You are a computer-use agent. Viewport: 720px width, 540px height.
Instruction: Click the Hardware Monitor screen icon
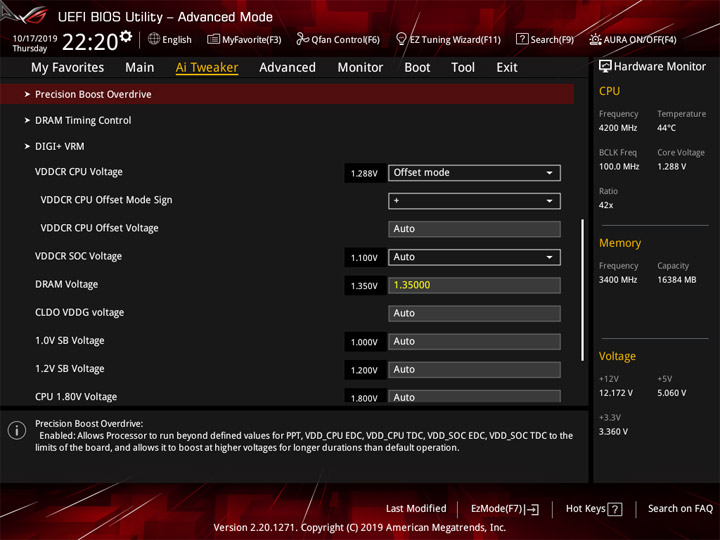605,67
